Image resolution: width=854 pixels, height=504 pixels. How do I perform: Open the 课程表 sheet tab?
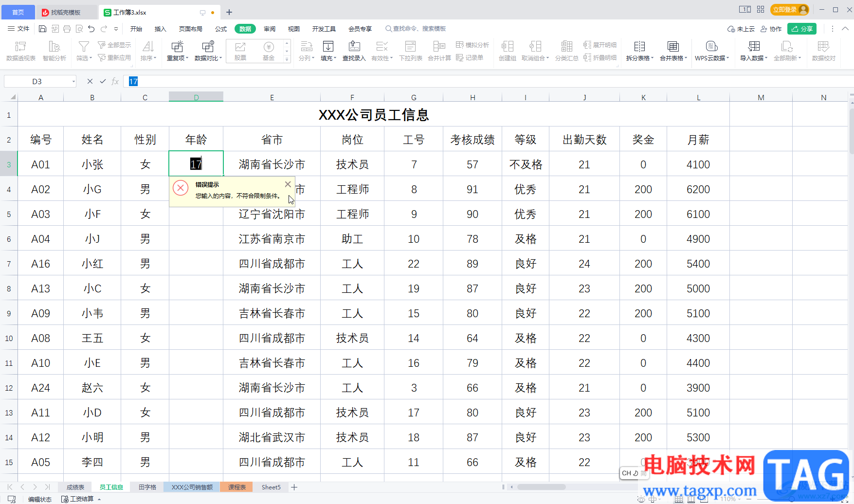pyautogui.click(x=237, y=487)
